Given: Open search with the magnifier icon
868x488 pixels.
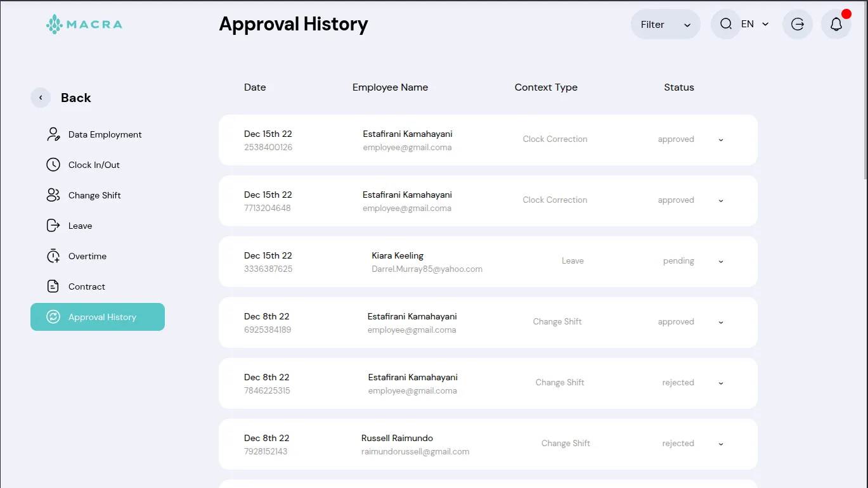Looking at the screenshot, I should [726, 25].
